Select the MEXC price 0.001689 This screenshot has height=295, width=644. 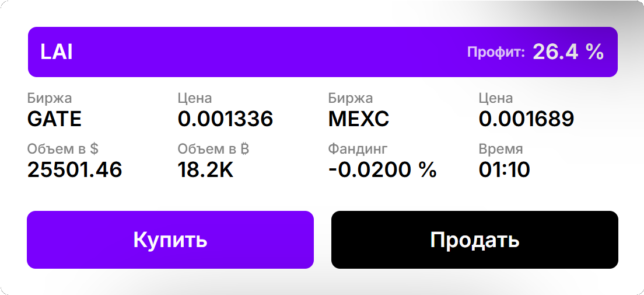click(x=527, y=119)
